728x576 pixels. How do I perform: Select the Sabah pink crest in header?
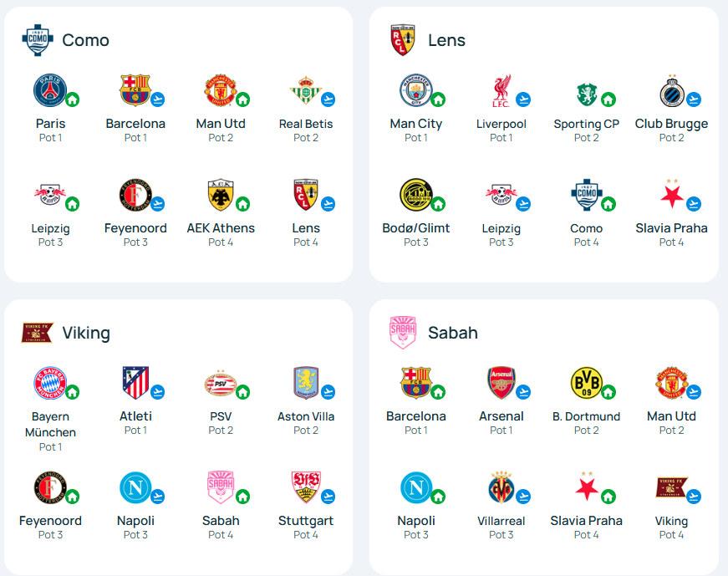[403, 333]
